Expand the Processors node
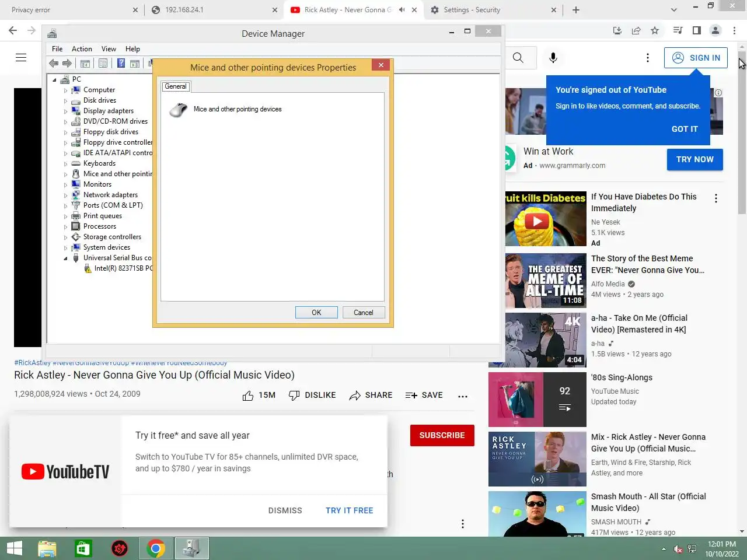 (x=66, y=227)
